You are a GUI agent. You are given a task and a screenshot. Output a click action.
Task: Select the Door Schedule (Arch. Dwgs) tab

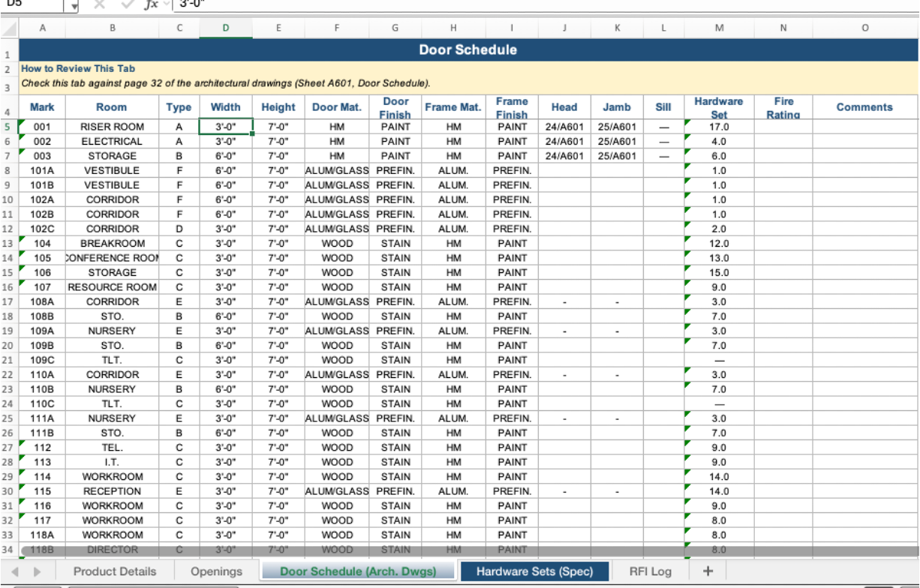point(358,571)
